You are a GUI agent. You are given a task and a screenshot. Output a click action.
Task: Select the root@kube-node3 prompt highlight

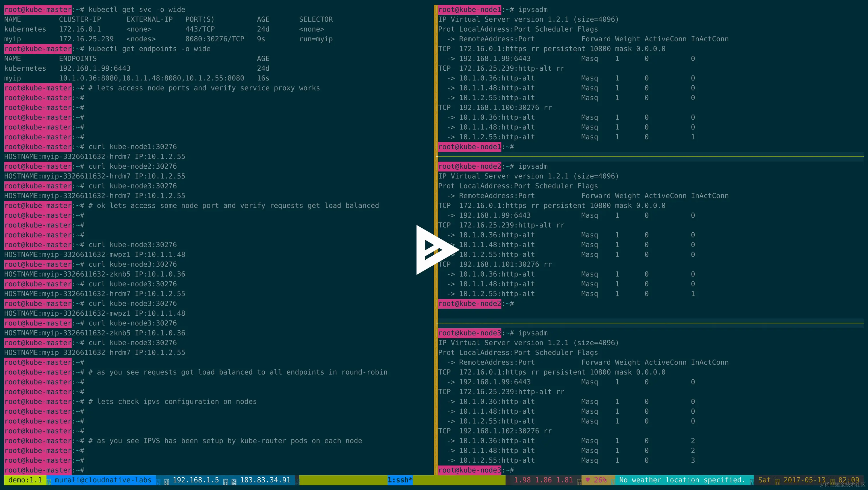(469, 333)
